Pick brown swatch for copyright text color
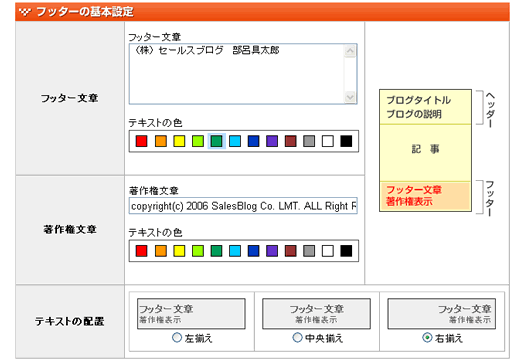Viewport: 525px width, 360px height. point(291,250)
